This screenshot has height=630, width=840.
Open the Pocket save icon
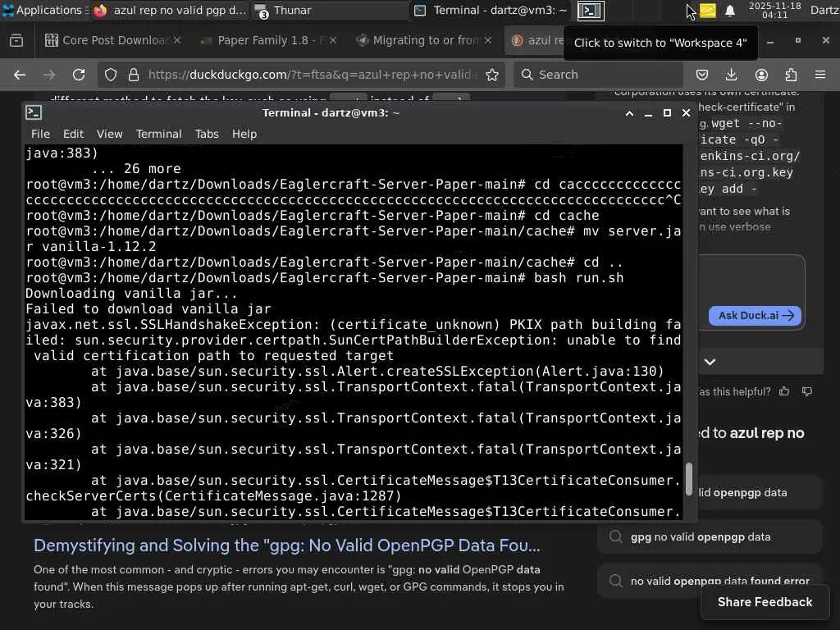point(702,75)
